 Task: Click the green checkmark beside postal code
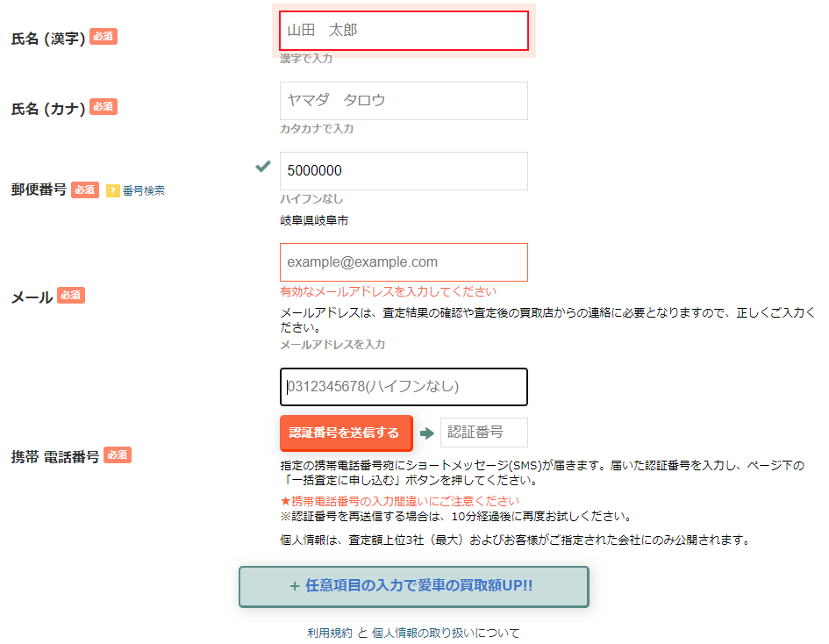(x=263, y=166)
